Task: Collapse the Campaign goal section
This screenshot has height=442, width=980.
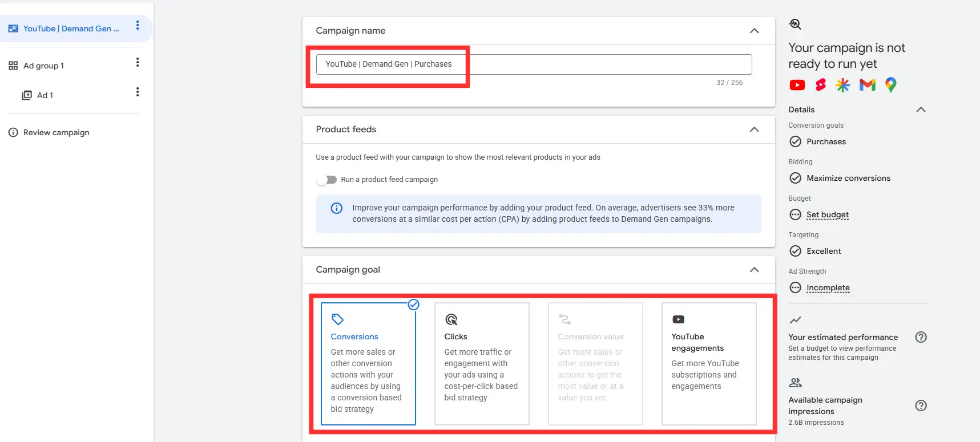Action: point(754,270)
